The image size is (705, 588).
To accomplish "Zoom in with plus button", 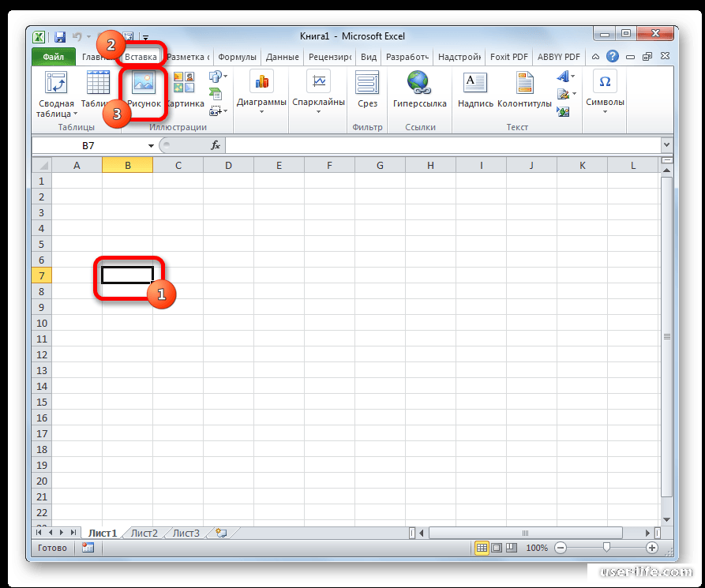I will [652, 548].
